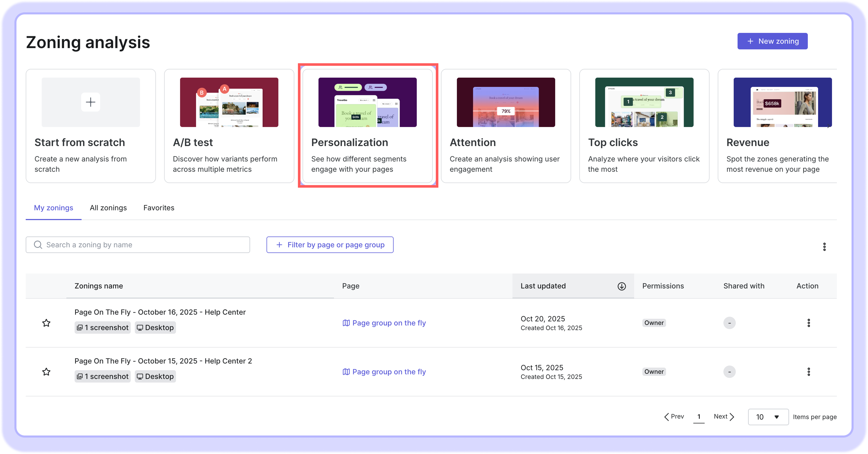Click the New zoning button
The width and height of the screenshot is (868, 454).
point(772,41)
